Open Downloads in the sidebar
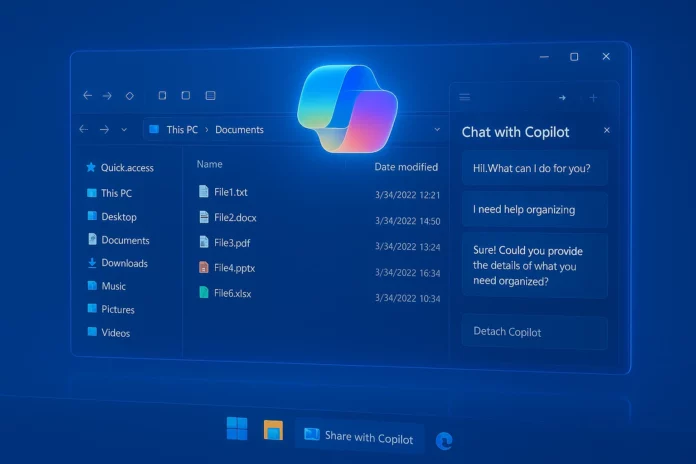Image resolution: width=696 pixels, height=464 pixels. [118, 263]
